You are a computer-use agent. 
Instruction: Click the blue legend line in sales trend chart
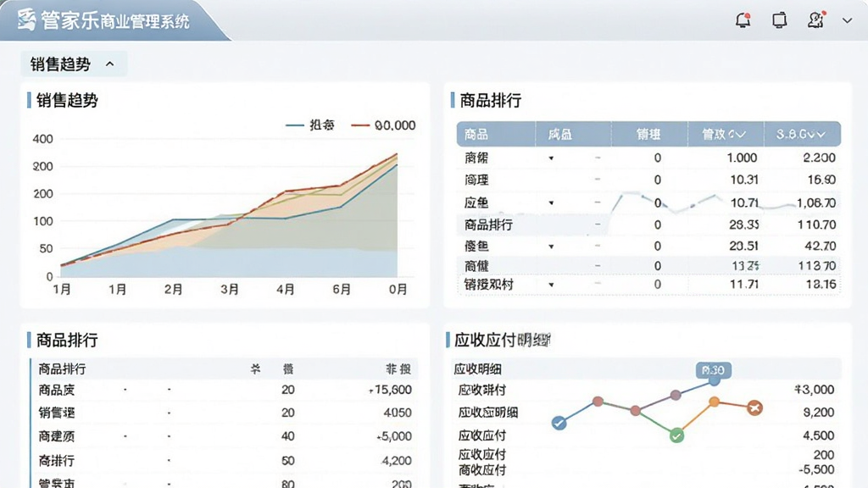coord(294,125)
